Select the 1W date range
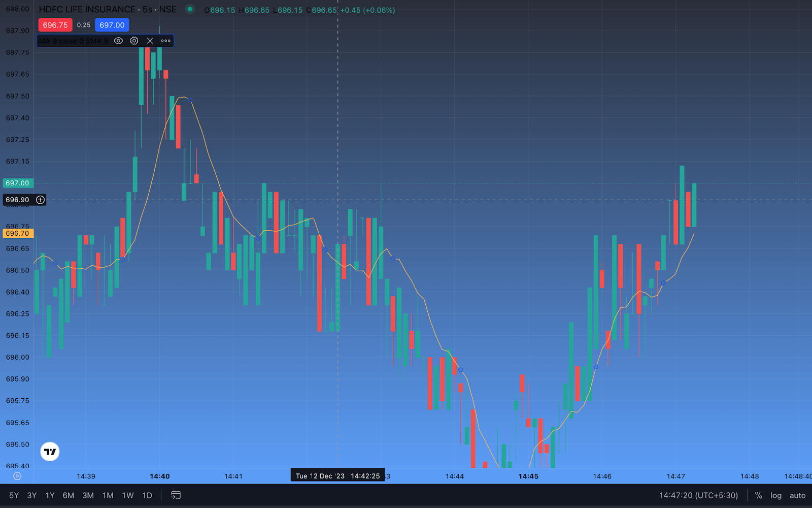Screen dimensions: 812x508 pos(128,495)
